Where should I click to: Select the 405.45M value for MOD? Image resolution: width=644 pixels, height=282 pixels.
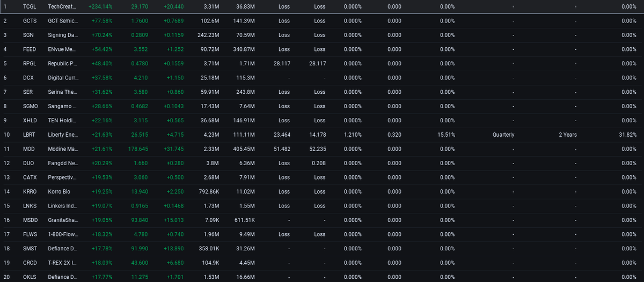(245, 149)
